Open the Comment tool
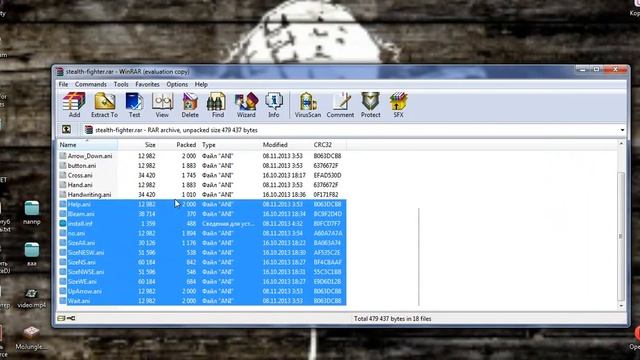Screen dimensions: 640x360 pyautogui.click(x=340, y=104)
